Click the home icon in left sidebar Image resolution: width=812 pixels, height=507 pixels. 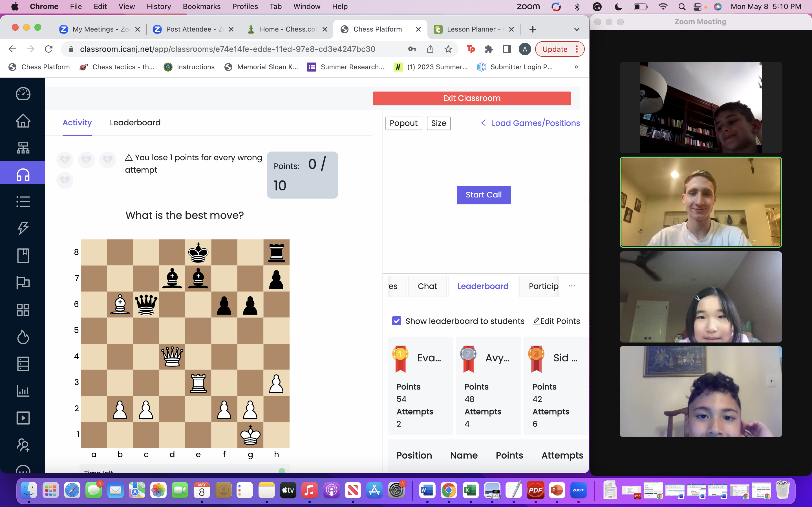click(23, 120)
